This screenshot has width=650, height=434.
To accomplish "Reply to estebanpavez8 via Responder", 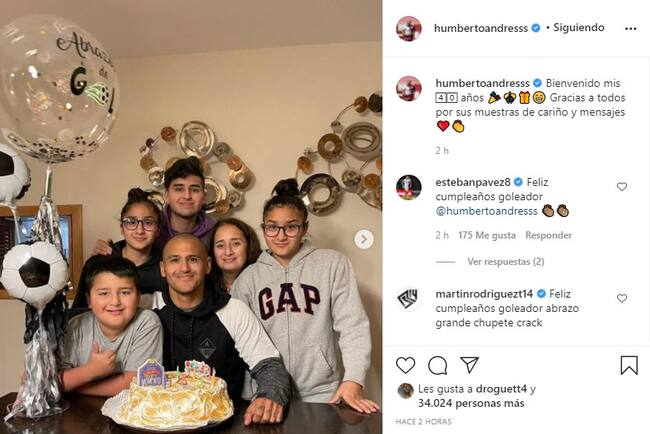I will point(548,235).
